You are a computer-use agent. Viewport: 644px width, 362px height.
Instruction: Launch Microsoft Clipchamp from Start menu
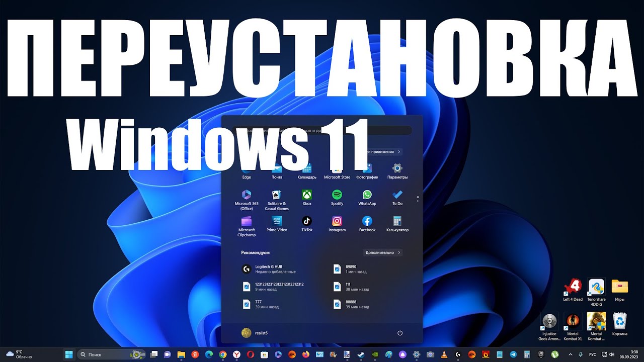point(247,226)
